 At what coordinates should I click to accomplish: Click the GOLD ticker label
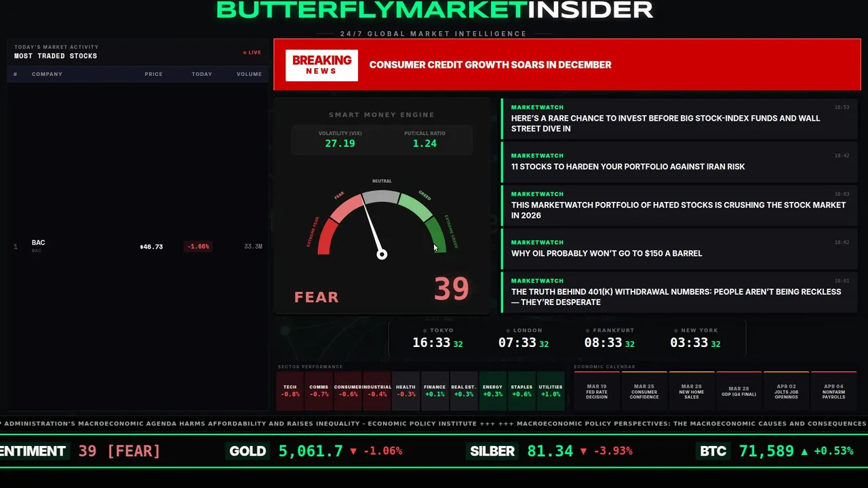[x=248, y=451]
